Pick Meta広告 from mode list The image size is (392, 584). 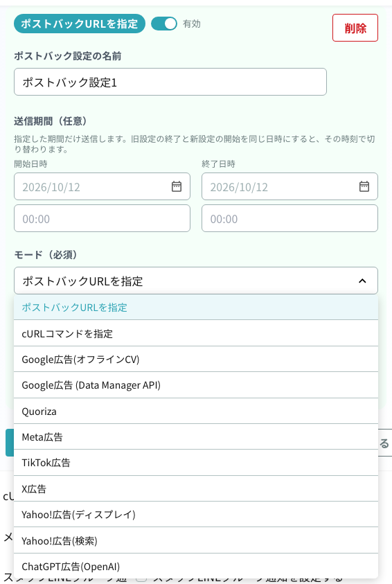click(x=196, y=437)
